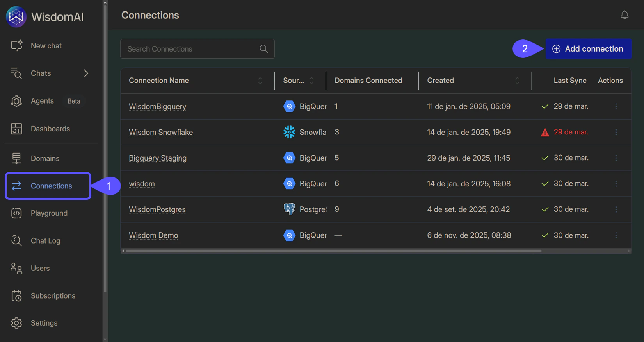Click the Subscriptions calendar icon
This screenshot has height=342, width=644.
pyautogui.click(x=16, y=296)
